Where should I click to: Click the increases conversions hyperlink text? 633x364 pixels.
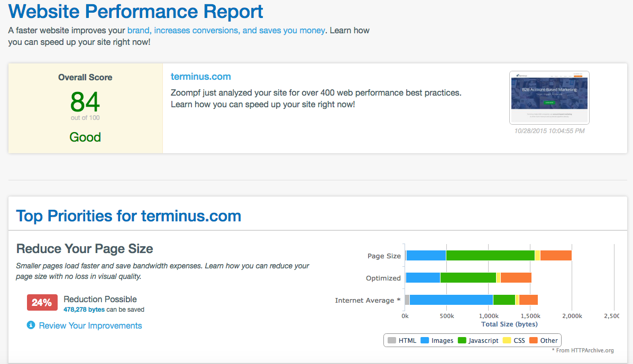(x=196, y=31)
